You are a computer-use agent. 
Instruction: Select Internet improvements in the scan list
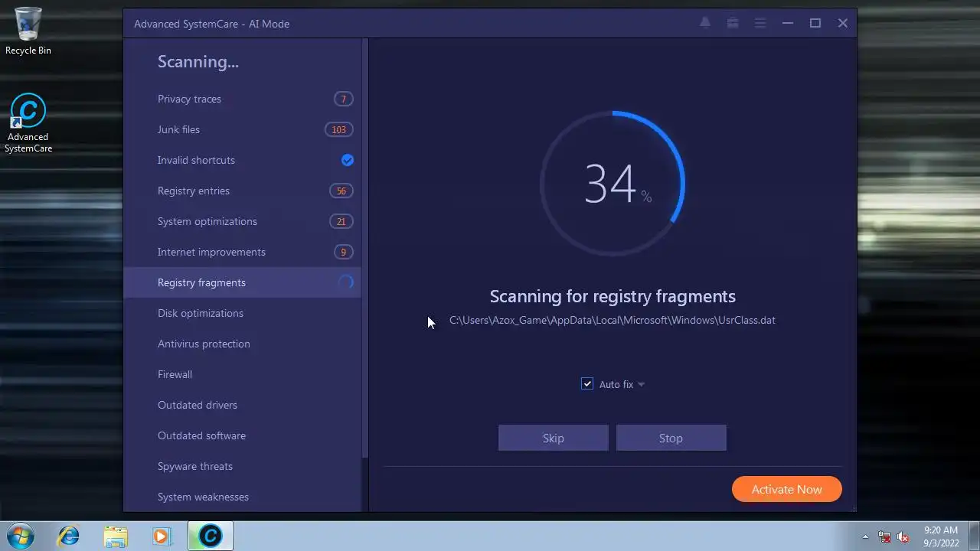tap(242, 252)
